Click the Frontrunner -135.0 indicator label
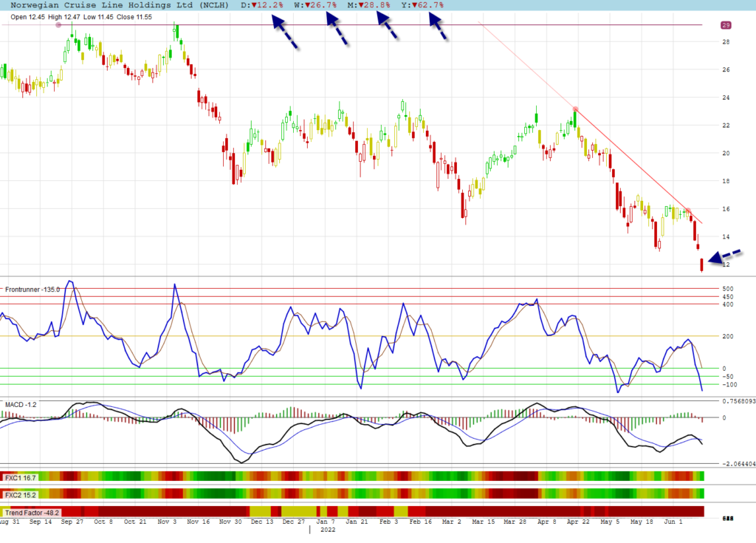The width and height of the screenshot is (756, 543). (32, 290)
